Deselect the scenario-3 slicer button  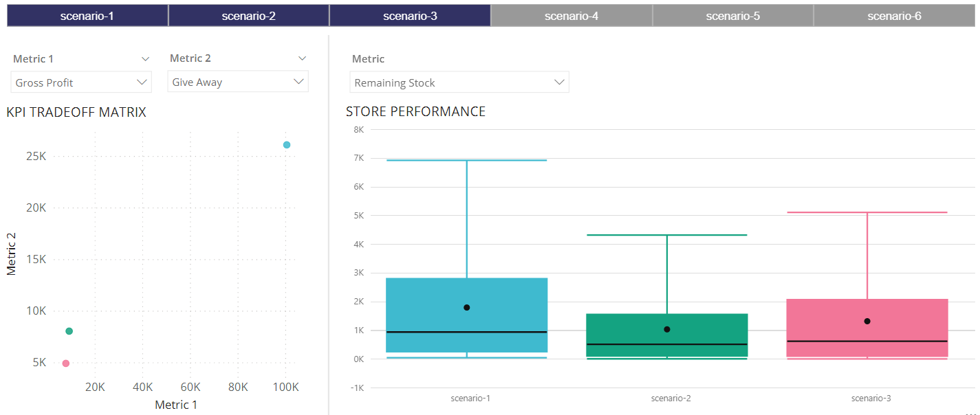pos(410,16)
